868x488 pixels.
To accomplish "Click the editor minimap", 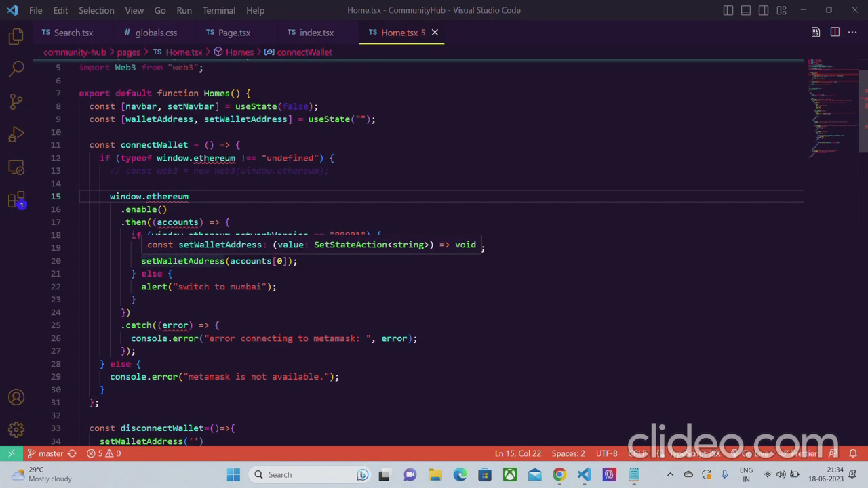I will [x=831, y=108].
